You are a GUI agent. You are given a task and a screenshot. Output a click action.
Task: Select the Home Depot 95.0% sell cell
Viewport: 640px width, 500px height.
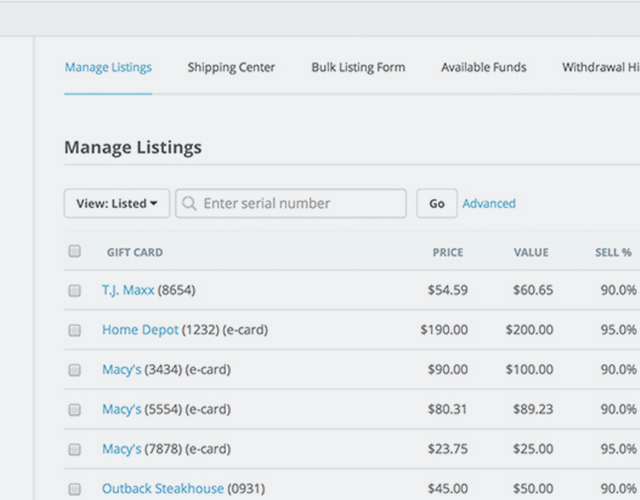click(618, 330)
